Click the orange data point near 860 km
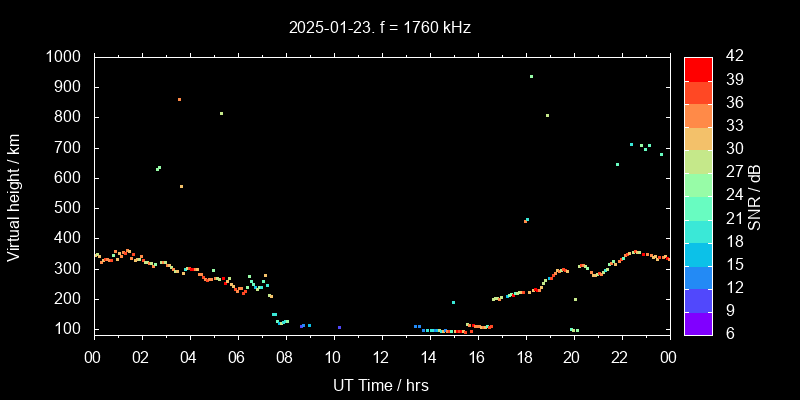The height and width of the screenshot is (400, 800). click(179, 99)
